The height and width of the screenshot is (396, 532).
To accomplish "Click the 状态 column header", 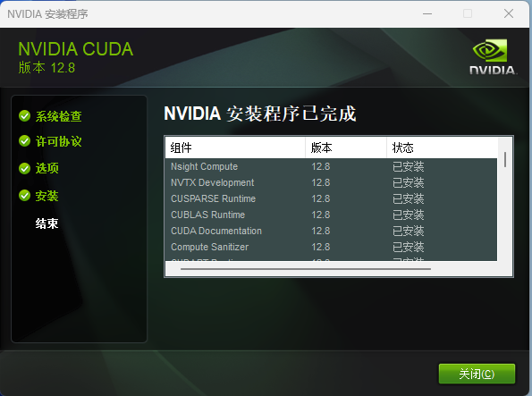I will pos(442,147).
